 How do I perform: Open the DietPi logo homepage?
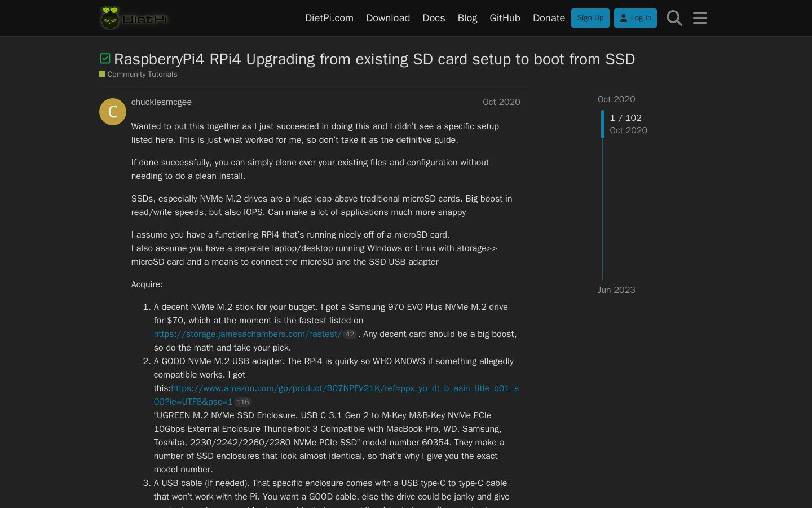pos(134,18)
